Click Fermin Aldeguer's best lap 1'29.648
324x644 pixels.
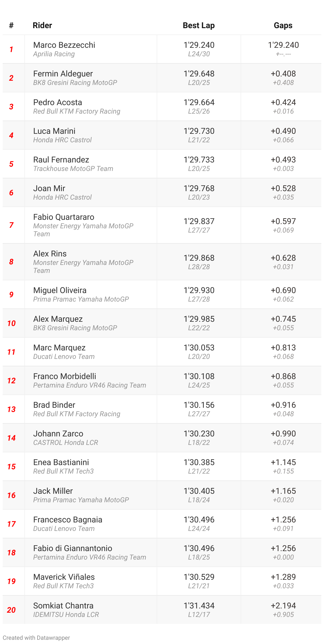pos(199,74)
